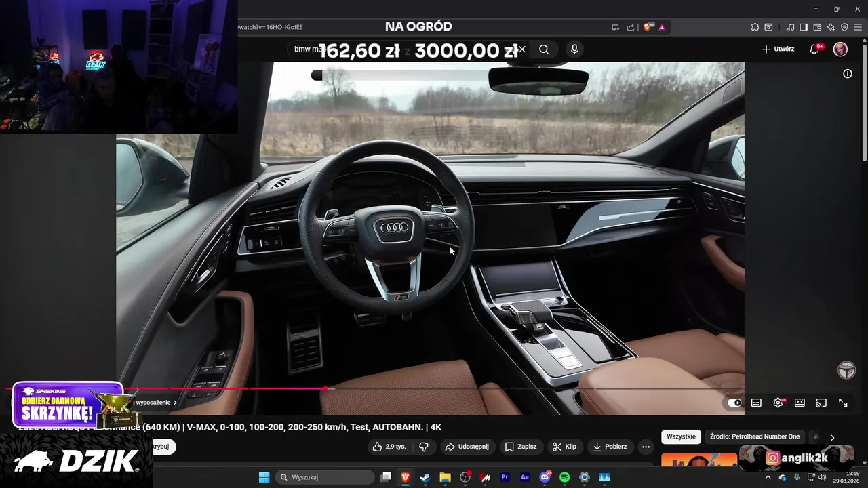Click the share page icon in address bar
This screenshot has width=868, height=488.
[631, 27]
